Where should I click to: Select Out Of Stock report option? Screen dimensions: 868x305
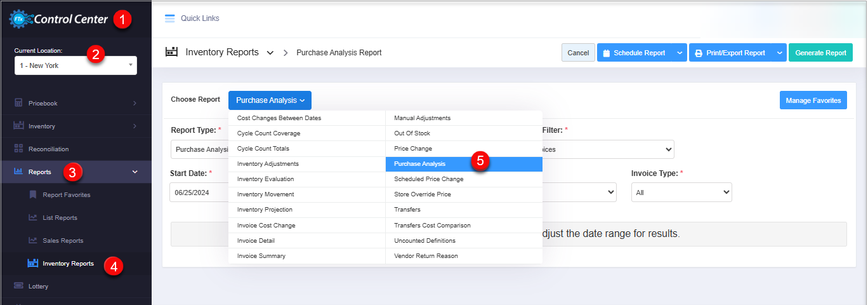click(x=412, y=133)
